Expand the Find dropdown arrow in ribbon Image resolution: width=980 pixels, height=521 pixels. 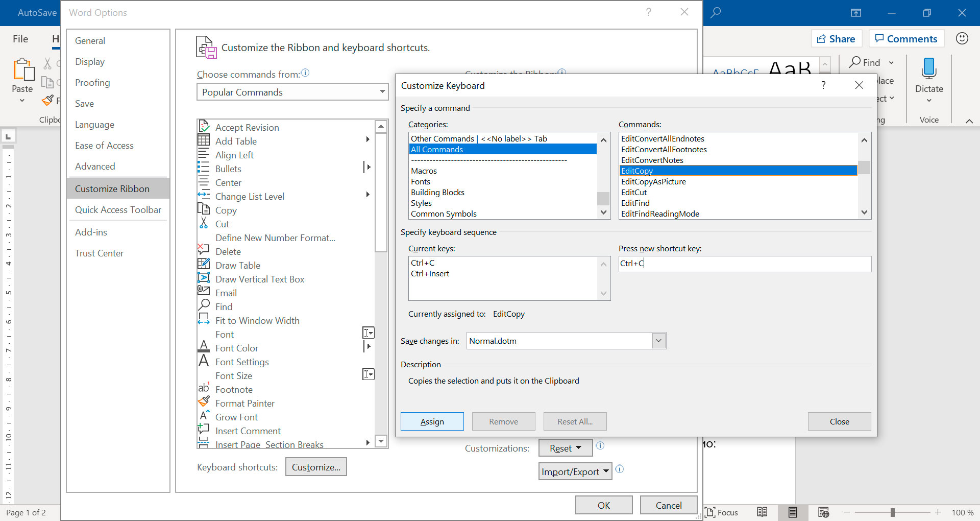[x=891, y=62]
